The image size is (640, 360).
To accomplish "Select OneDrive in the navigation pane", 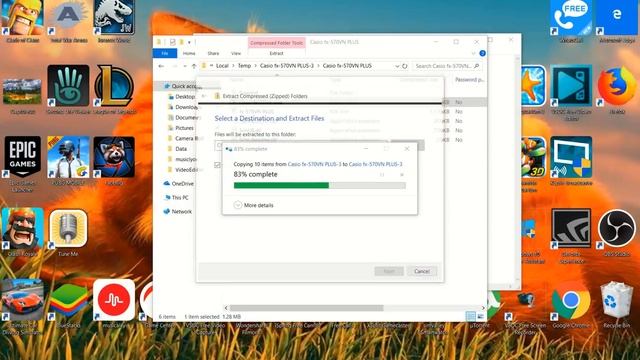I will (x=178, y=184).
